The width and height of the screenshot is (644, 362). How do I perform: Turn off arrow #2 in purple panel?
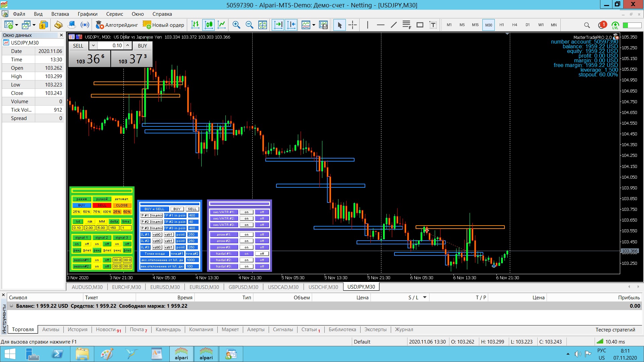262,241
